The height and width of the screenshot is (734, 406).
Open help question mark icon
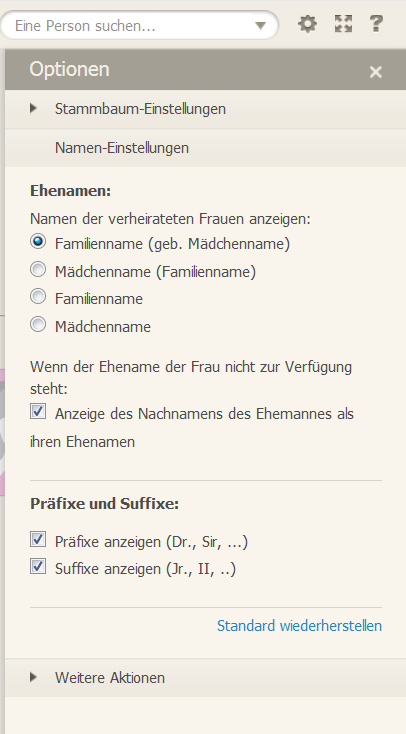tap(376, 24)
